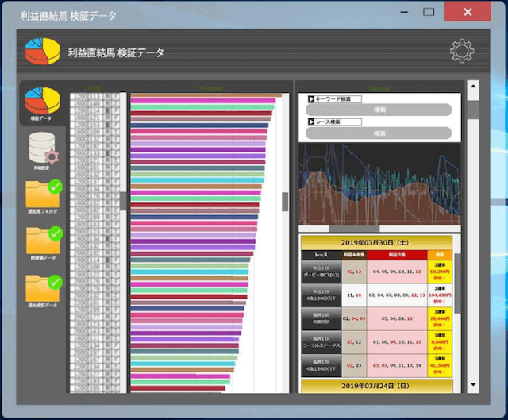Click the multi-line trend graph area
508x420 pixels.
[379, 184]
